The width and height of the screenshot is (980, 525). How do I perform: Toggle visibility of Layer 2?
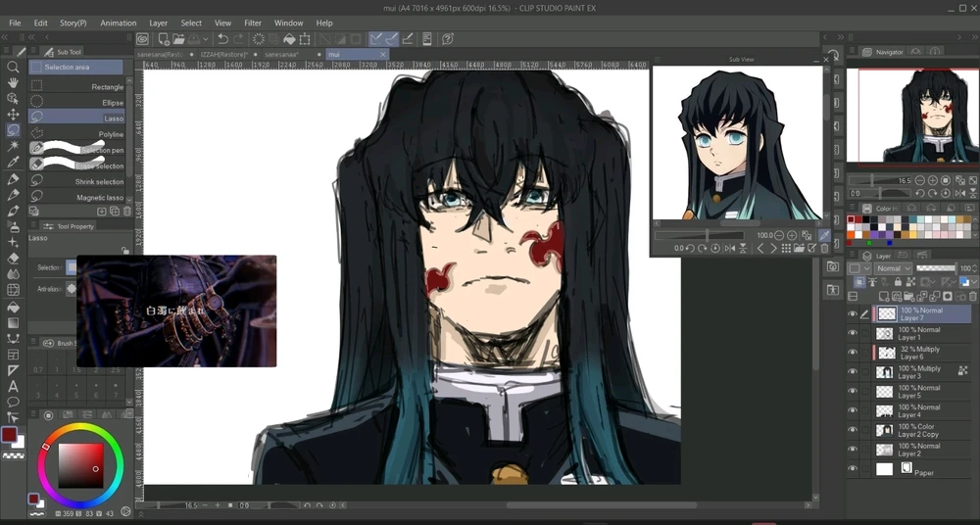tap(853, 450)
